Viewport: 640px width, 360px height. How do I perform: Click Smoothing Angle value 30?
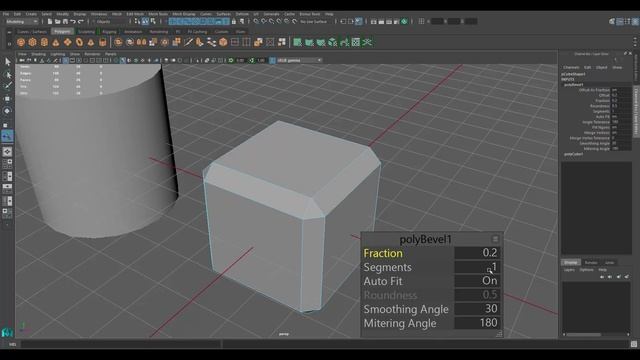coord(477,309)
